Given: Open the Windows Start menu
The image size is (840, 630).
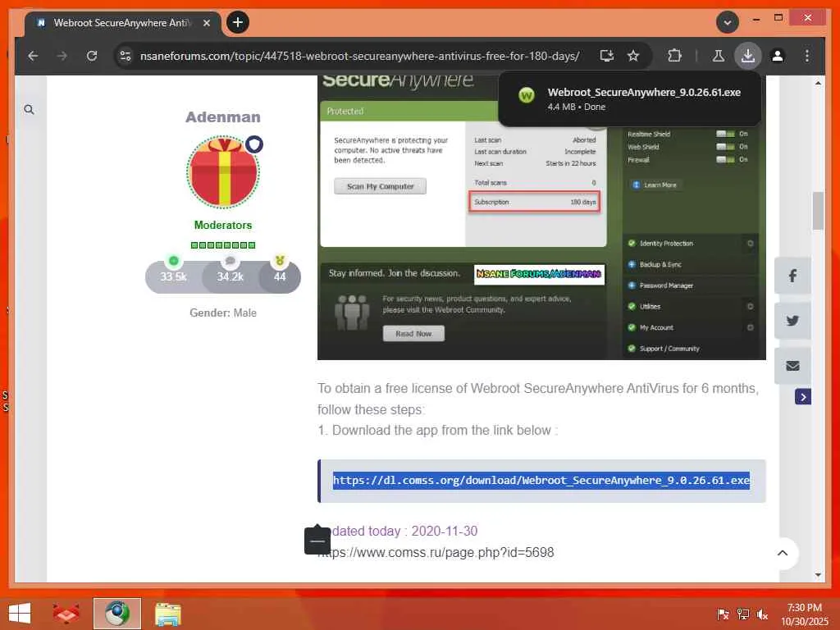Looking at the screenshot, I should pyautogui.click(x=20, y=614).
